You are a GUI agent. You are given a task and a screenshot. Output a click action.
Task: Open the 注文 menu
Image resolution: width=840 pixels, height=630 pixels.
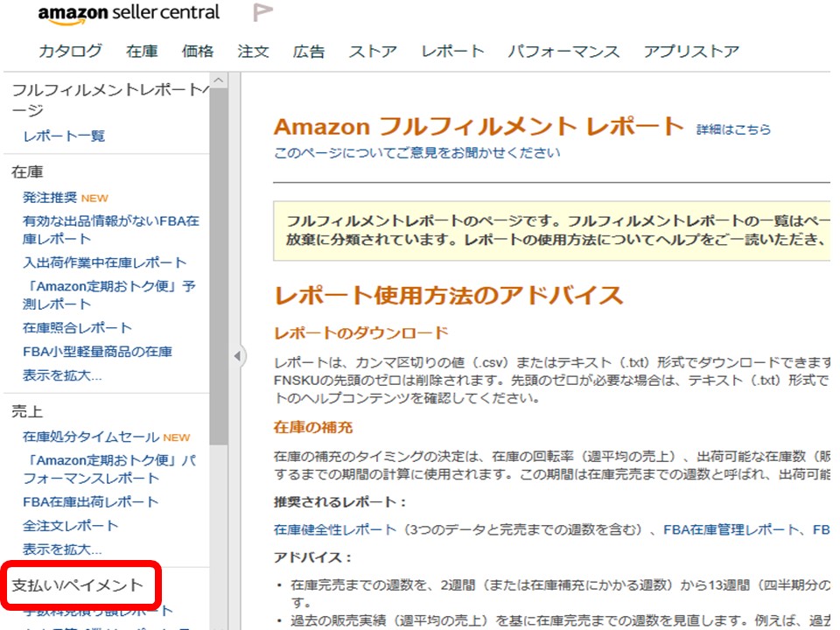[254, 51]
